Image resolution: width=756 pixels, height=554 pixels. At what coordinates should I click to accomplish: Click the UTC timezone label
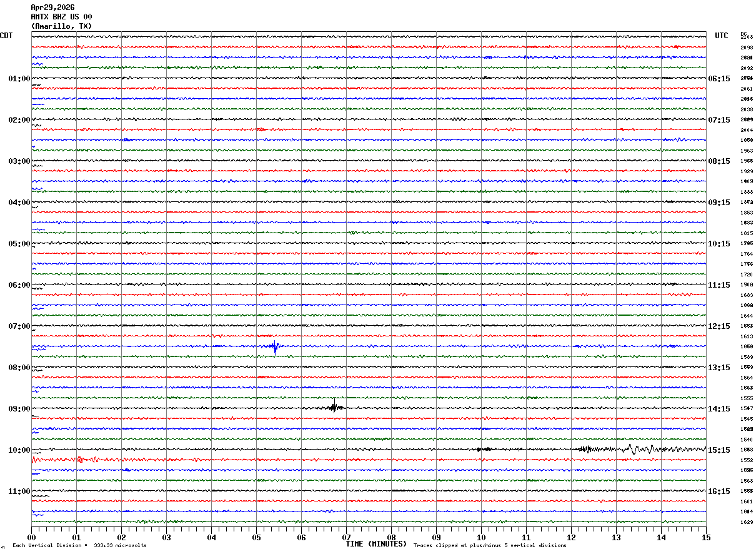(x=722, y=36)
